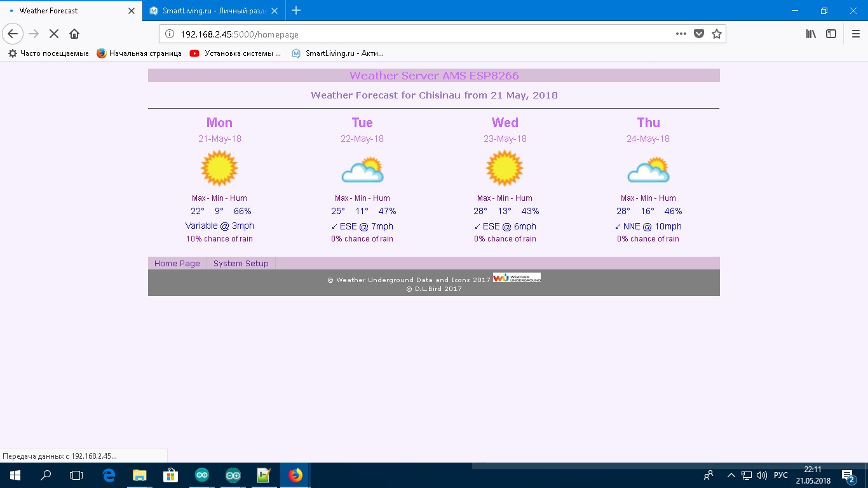Viewport: 868px width, 488px height.
Task: Click the browser back arrow button
Action: pos(13,34)
